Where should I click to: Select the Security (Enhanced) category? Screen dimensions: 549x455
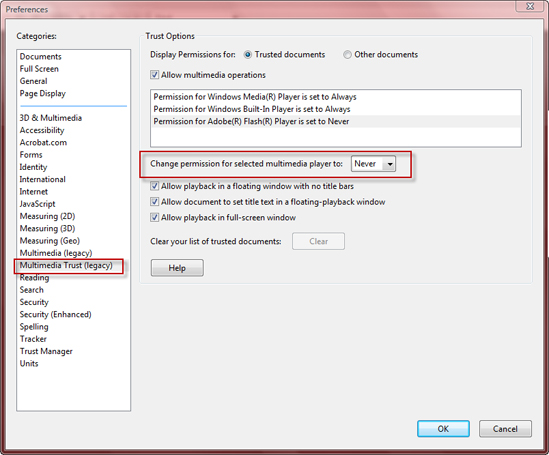pyautogui.click(x=55, y=314)
